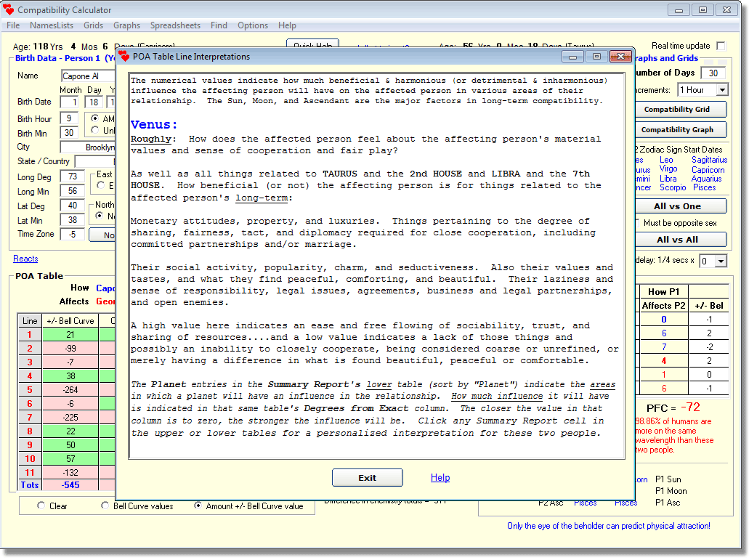The image size is (749, 560).
Task: Choose the Bell Curve values radio option
Action: click(105, 506)
